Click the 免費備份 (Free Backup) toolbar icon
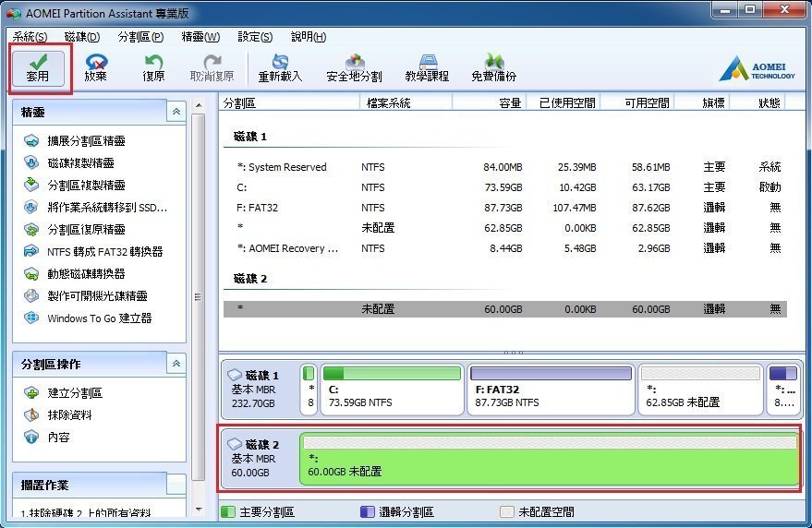 [494, 68]
